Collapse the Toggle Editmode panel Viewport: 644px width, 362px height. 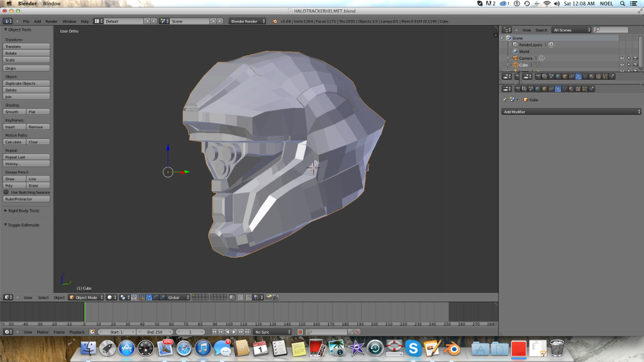[x=23, y=225]
